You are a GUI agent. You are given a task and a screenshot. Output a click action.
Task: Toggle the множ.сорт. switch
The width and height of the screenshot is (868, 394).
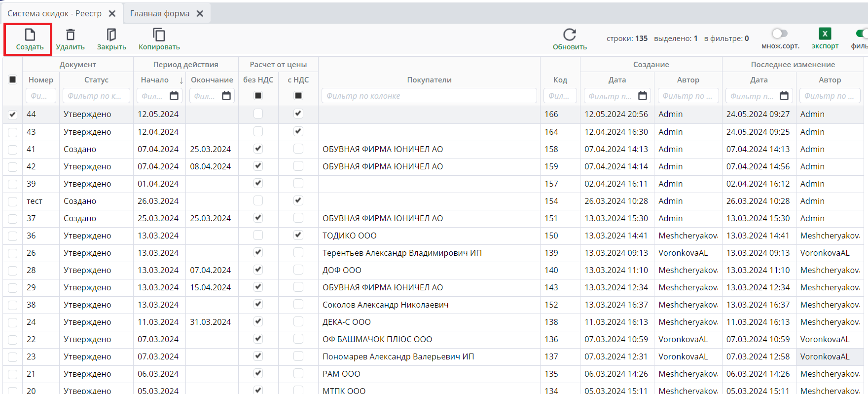click(780, 34)
